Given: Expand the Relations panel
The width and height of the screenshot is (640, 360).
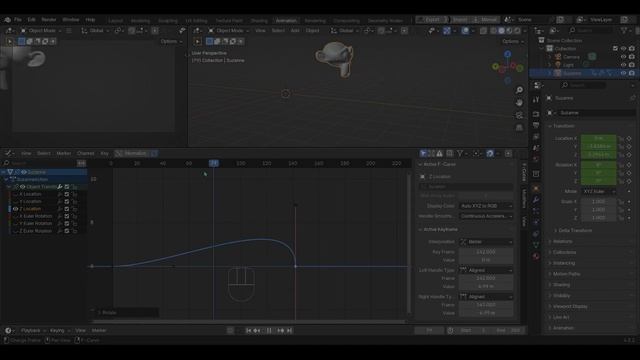Looking at the screenshot, I should 562,242.
